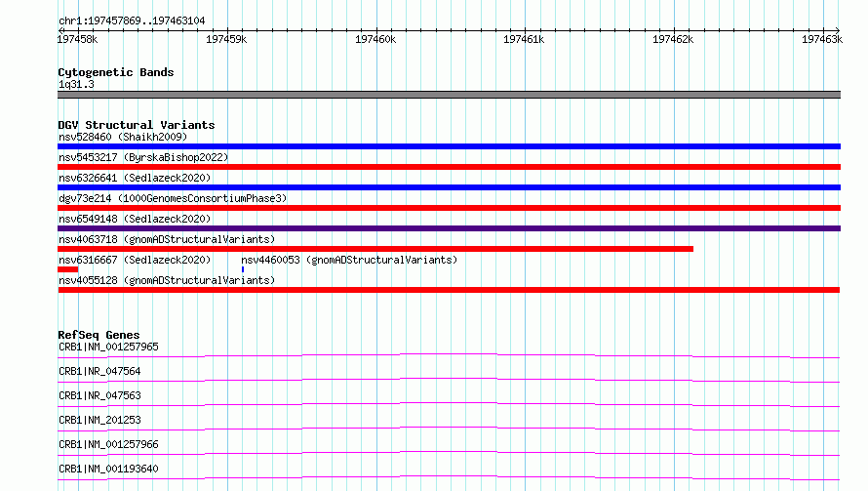Click the chr1:197457869..197463104 coordinates text

pos(132,20)
